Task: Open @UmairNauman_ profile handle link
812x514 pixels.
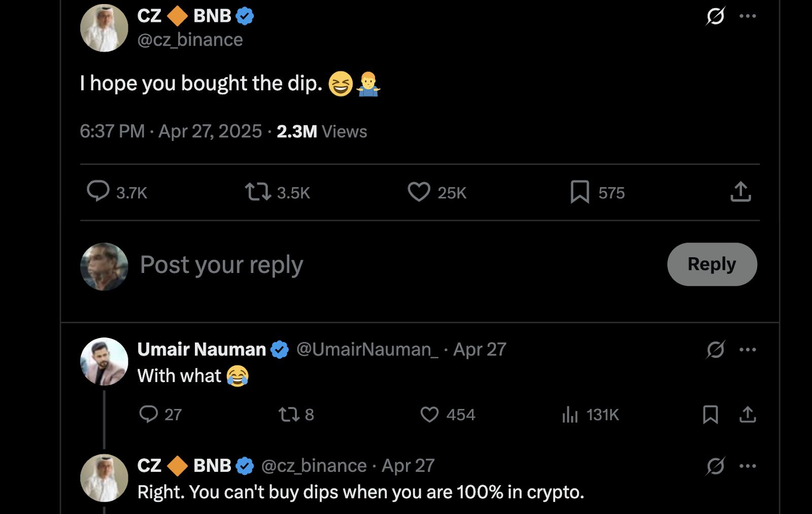Action: [367, 350]
